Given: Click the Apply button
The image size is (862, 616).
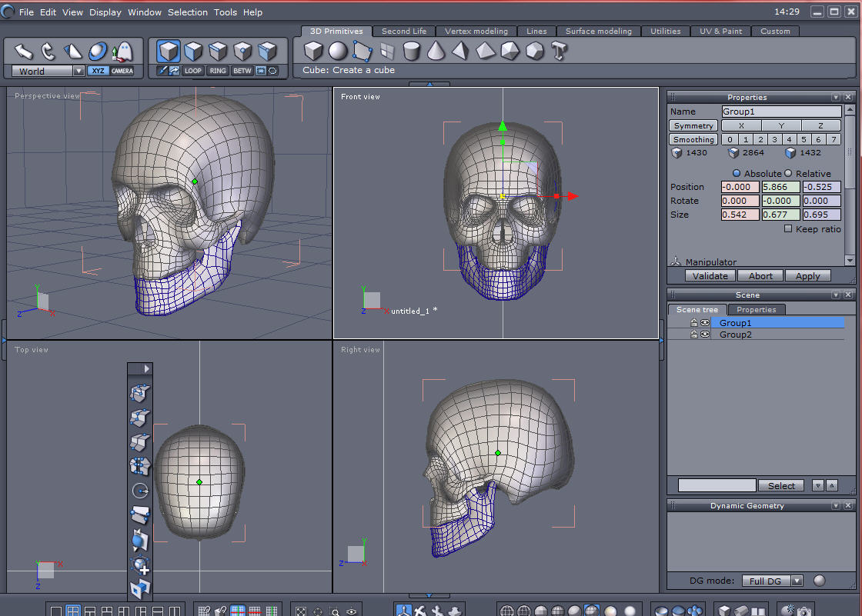Looking at the screenshot, I should tap(807, 276).
